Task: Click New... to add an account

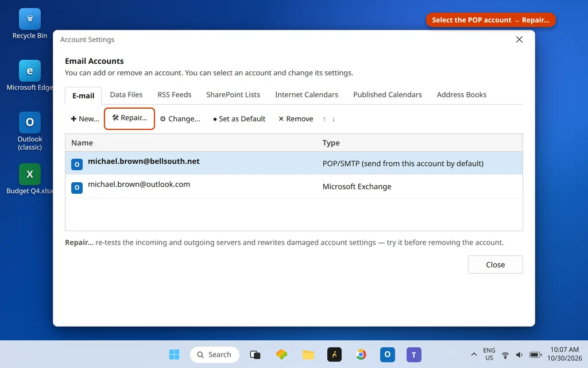Action: click(x=85, y=118)
